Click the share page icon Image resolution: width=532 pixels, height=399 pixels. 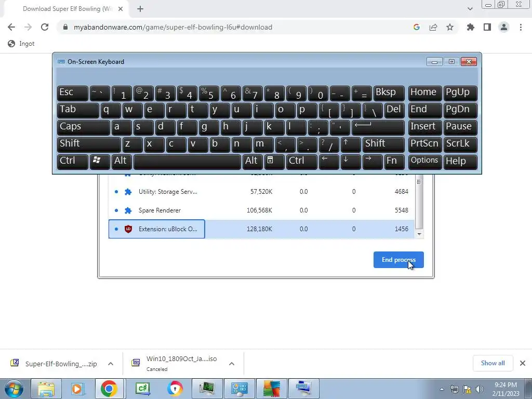point(433,27)
